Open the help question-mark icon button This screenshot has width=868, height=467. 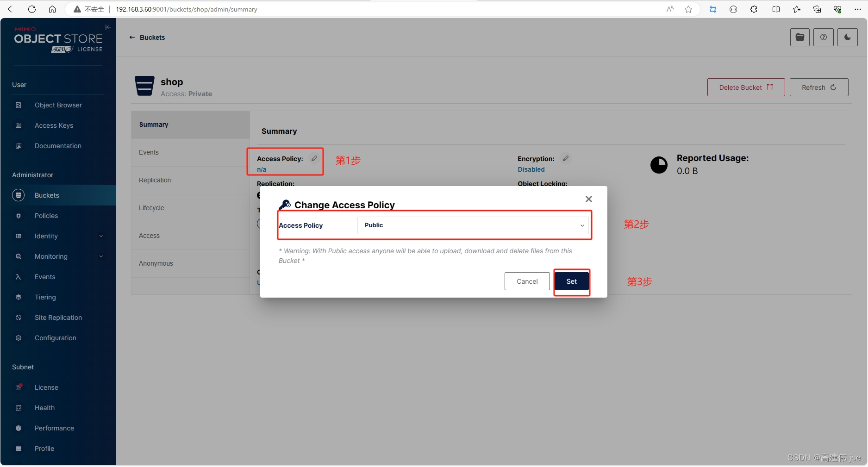click(x=824, y=37)
